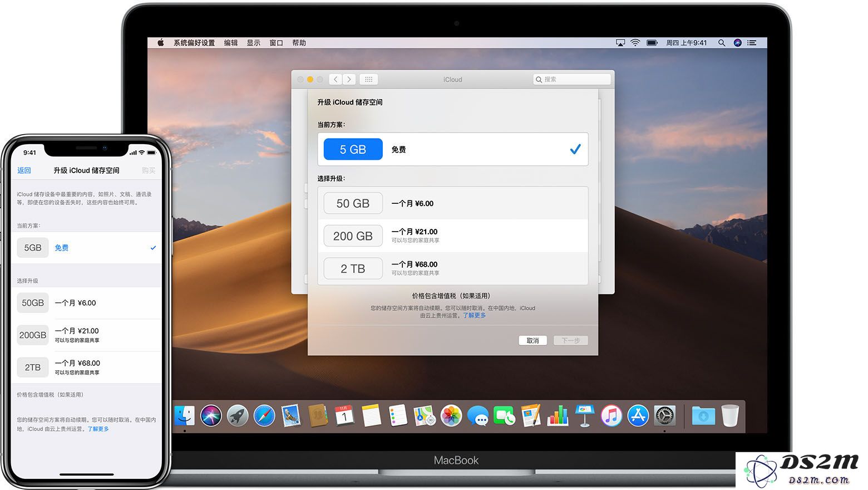Open App Store icon in dock
The width and height of the screenshot is (868, 490).
pos(638,416)
